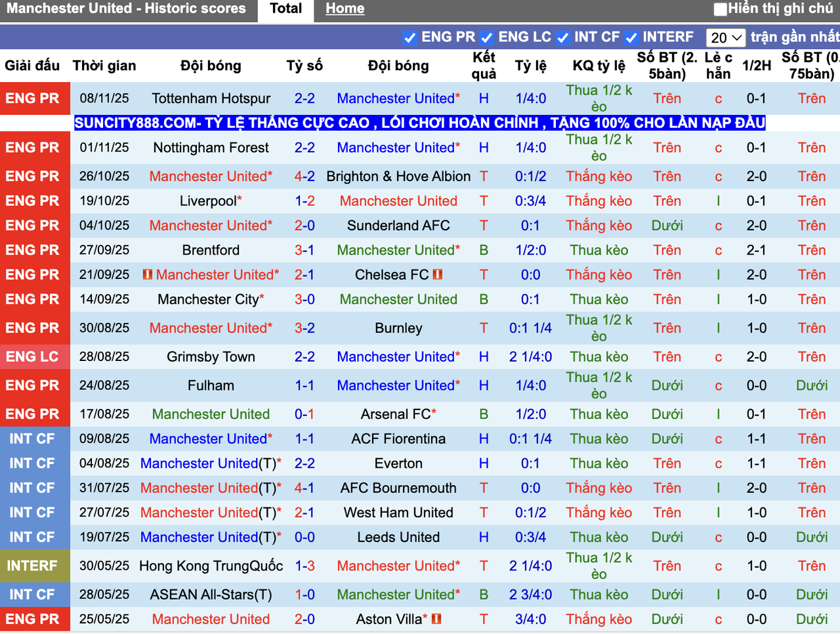Click the KQ tỷ lệ column header
Image resolution: width=840 pixels, height=634 pixels.
coord(599,66)
